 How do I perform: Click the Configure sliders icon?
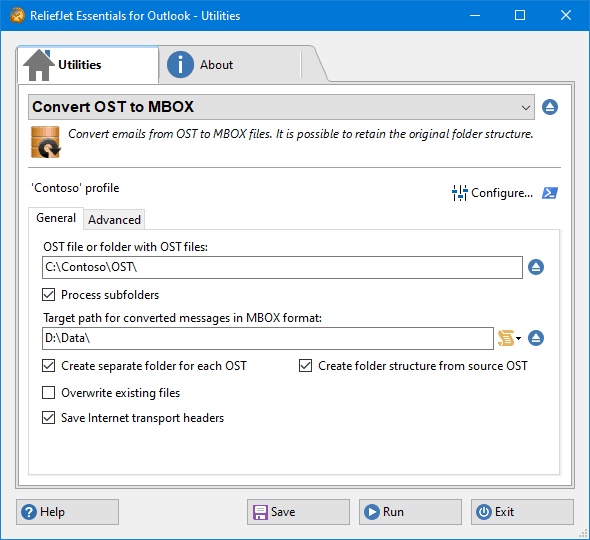[x=459, y=193]
